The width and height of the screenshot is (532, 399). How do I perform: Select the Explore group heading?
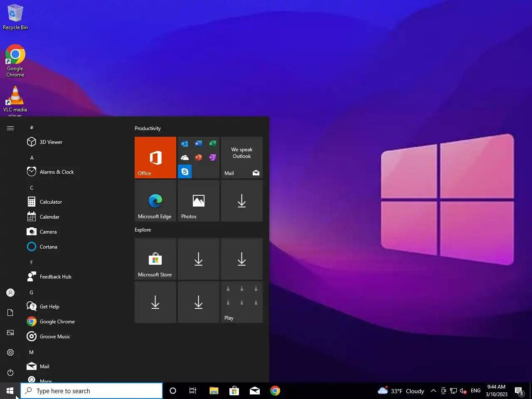click(x=143, y=230)
